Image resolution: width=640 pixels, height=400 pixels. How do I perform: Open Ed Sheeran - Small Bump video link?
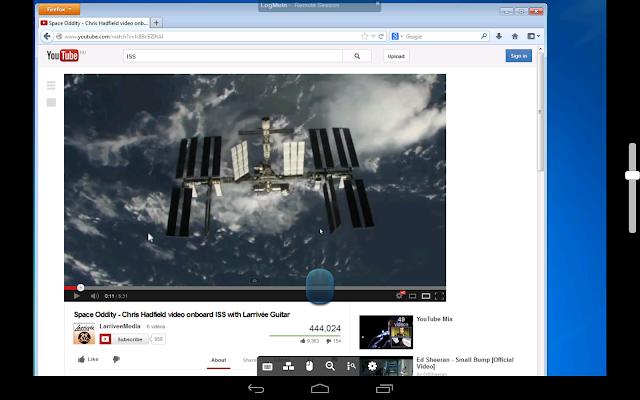click(465, 363)
